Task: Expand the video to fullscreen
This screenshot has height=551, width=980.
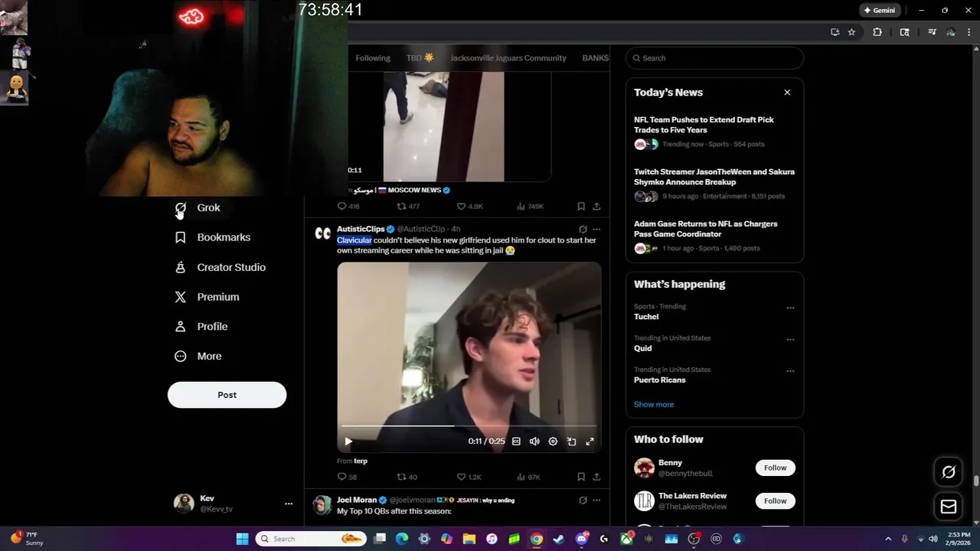Action: click(590, 442)
